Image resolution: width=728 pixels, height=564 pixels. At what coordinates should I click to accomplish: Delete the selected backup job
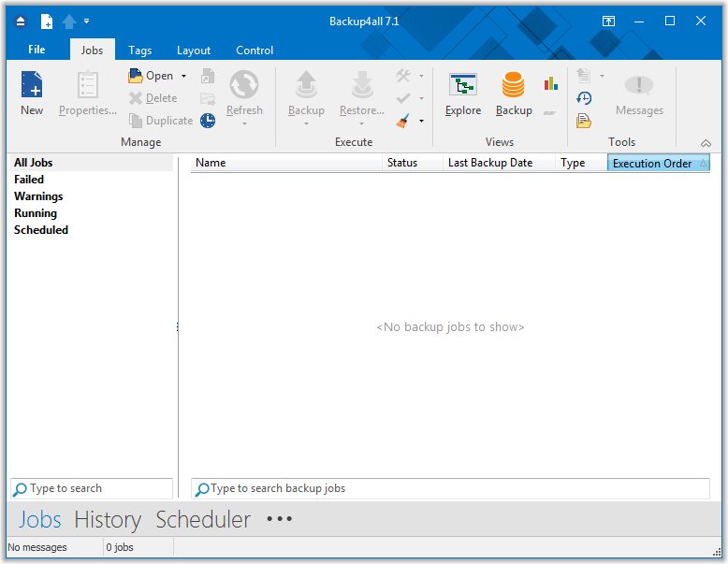click(153, 98)
